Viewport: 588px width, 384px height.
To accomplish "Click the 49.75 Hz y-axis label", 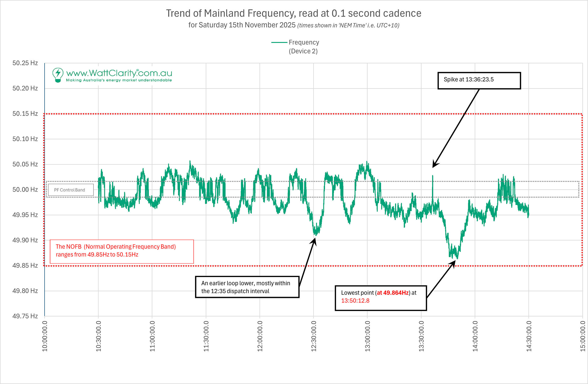I will pos(25,316).
